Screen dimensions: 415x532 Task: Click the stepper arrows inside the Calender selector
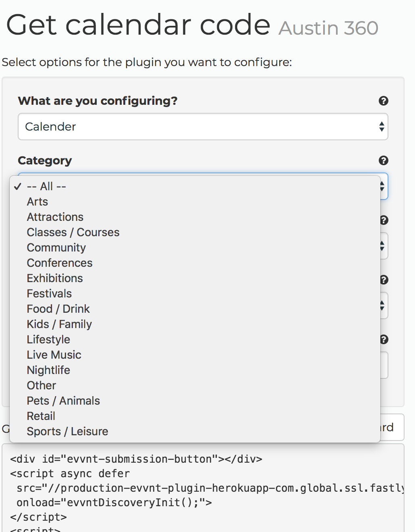click(x=382, y=127)
